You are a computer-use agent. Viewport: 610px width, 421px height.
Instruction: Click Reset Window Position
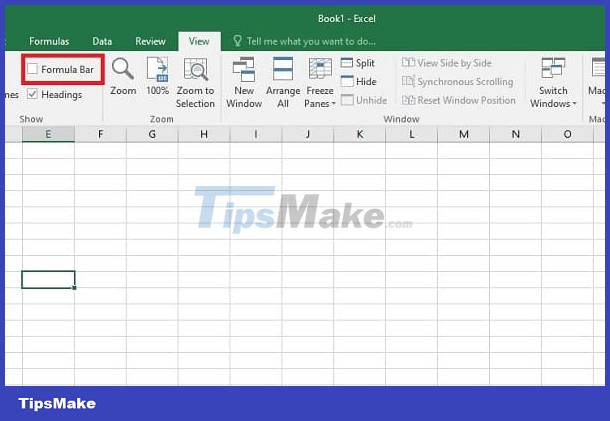click(459, 100)
